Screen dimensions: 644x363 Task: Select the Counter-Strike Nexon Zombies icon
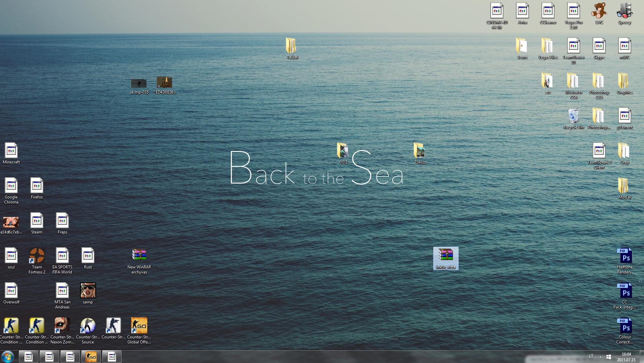point(62,331)
